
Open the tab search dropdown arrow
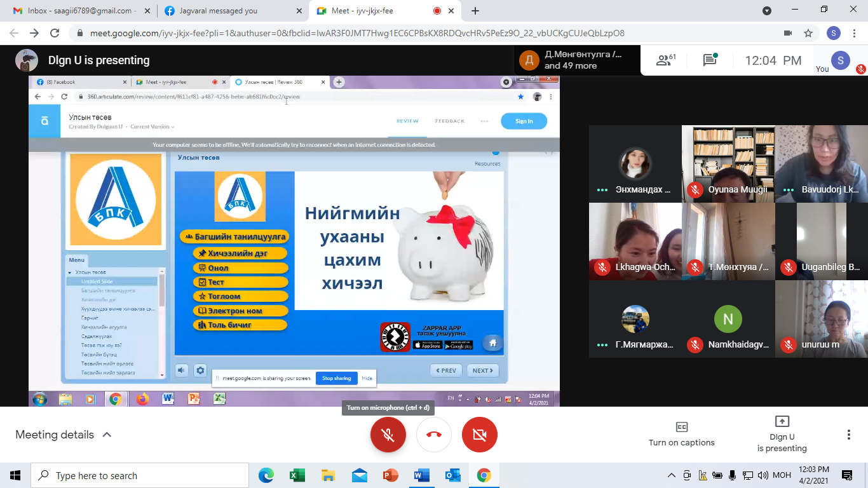(x=767, y=11)
